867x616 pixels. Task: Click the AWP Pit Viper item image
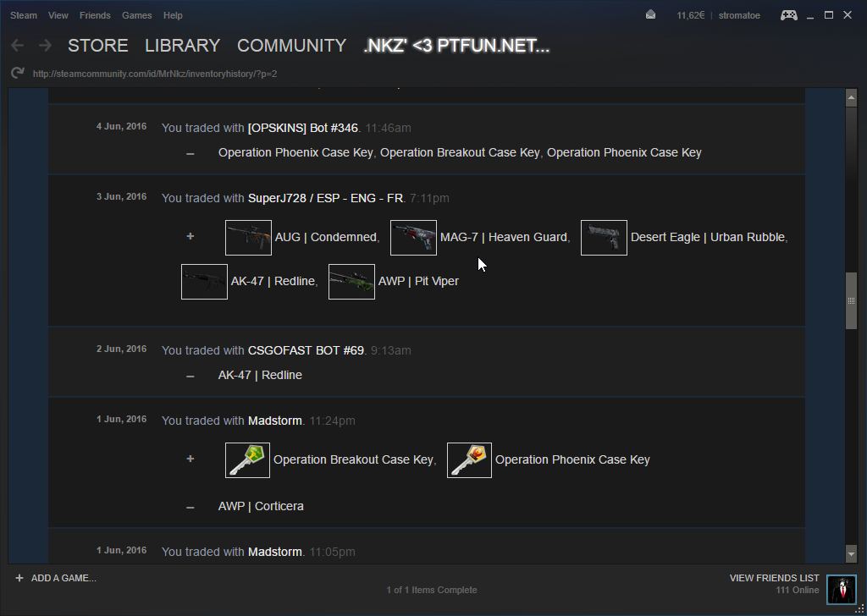pyautogui.click(x=351, y=282)
